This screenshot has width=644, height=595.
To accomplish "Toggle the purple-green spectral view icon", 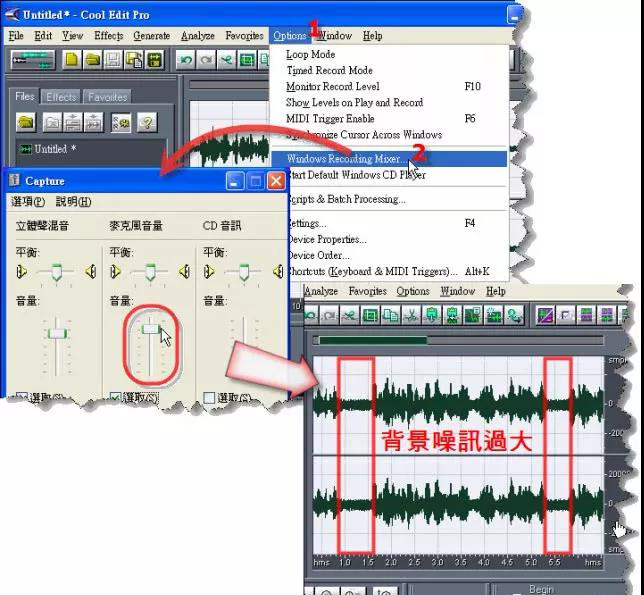I will pyautogui.click(x=545, y=315).
